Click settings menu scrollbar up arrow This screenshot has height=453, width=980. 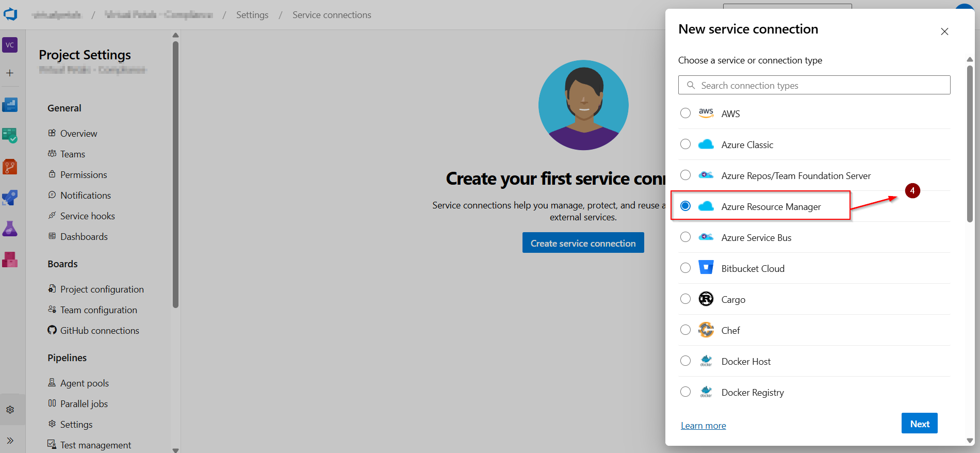tap(175, 35)
